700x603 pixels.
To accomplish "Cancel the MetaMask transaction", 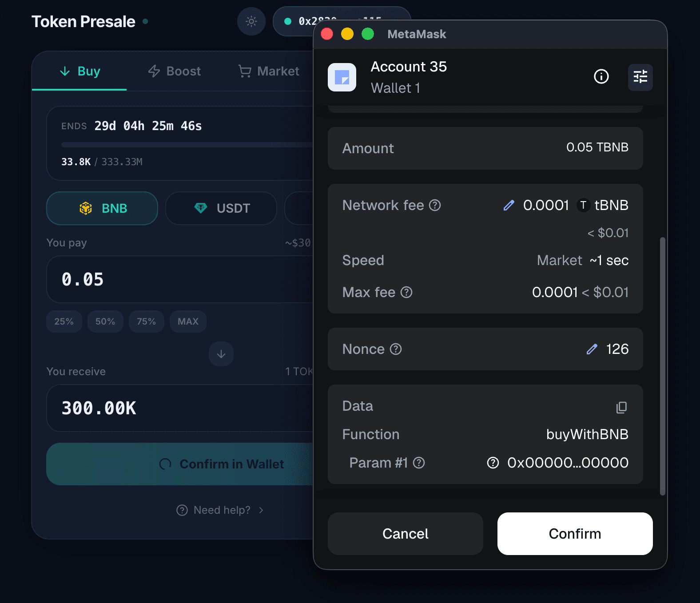I will [x=405, y=534].
